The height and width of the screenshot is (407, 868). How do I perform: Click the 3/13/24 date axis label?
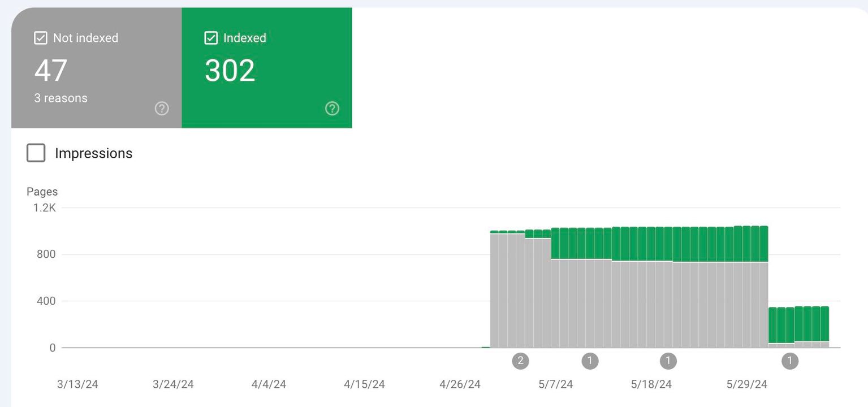(x=77, y=384)
